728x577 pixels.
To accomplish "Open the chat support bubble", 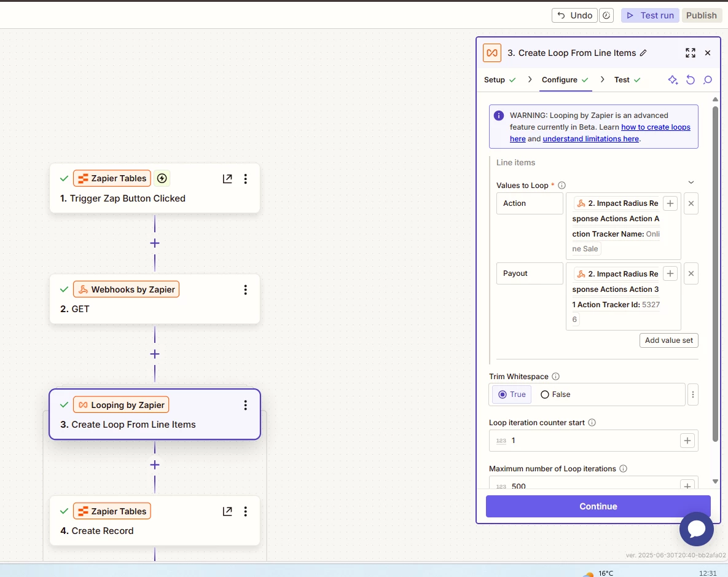I will coord(697,528).
